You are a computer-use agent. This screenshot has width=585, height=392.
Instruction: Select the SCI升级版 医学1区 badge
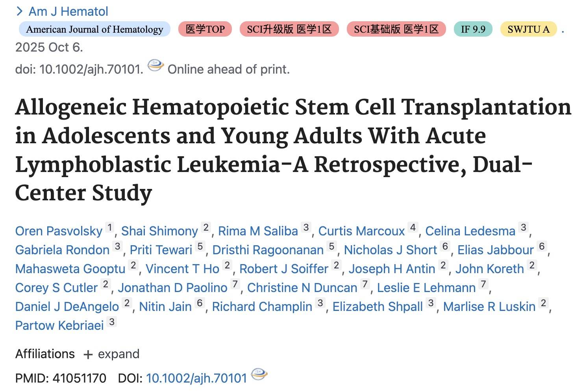point(289,30)
